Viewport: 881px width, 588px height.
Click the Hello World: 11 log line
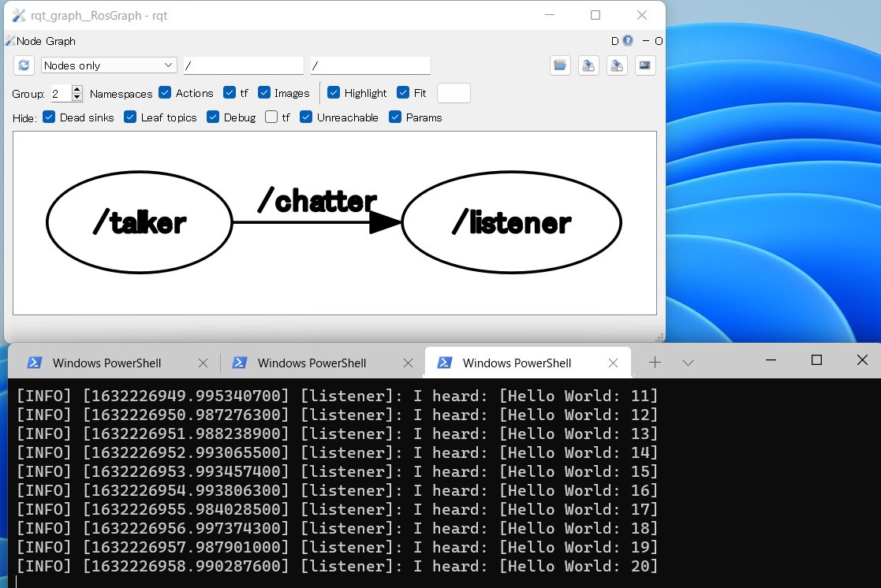[x=337, y=396]
